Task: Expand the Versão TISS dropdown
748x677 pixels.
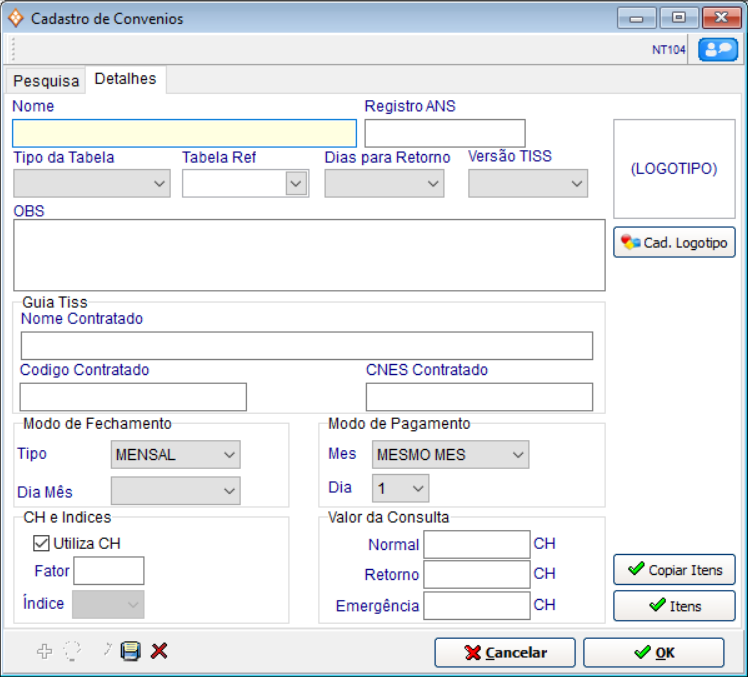Action: (x=527, y=183)
